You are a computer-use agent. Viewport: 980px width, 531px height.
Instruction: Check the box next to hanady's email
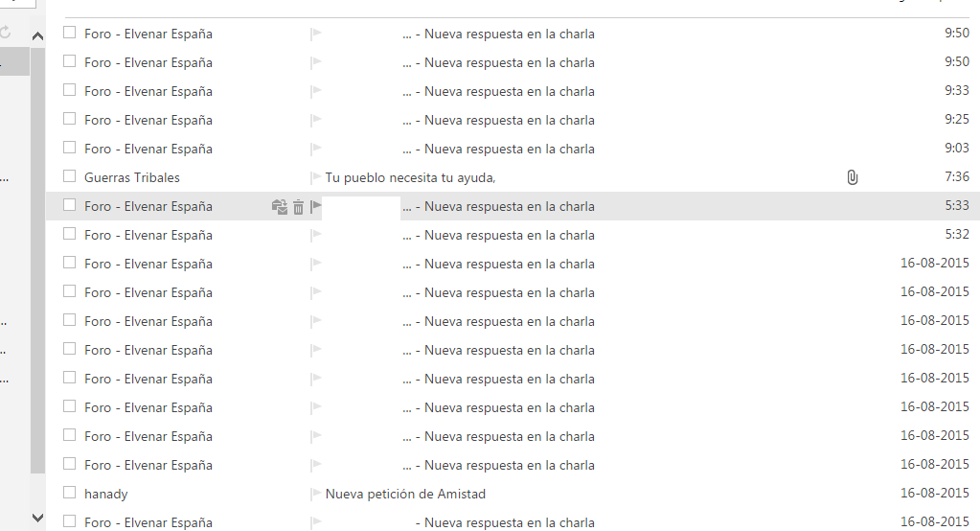[69, 493]
